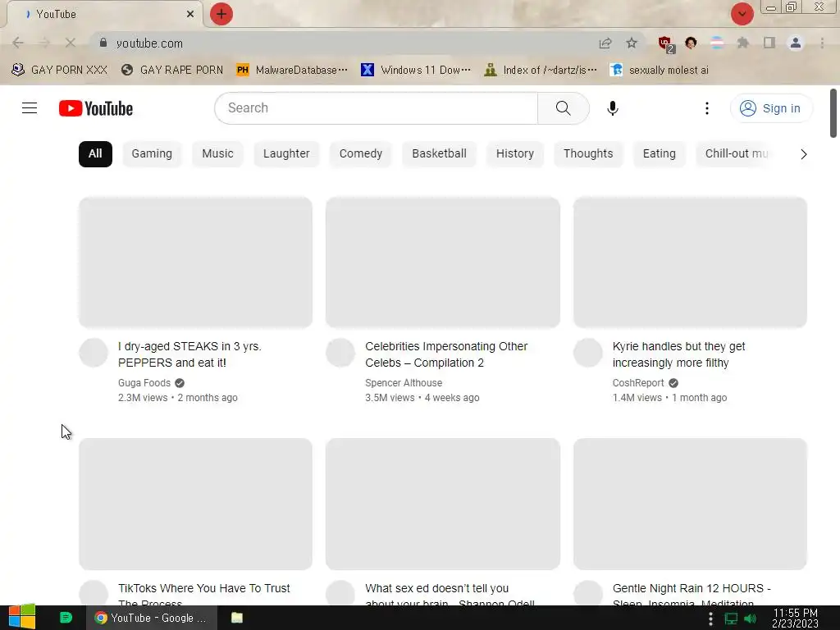Click the 'I dry-aged STEAKS' video title
This screenshot has width=840, height=630.
(x=189, y=354)
